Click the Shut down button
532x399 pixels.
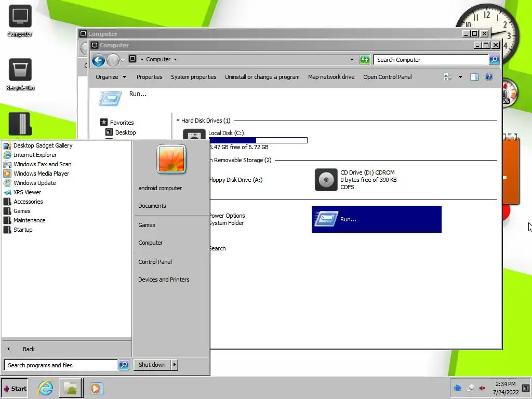(152, 365)
